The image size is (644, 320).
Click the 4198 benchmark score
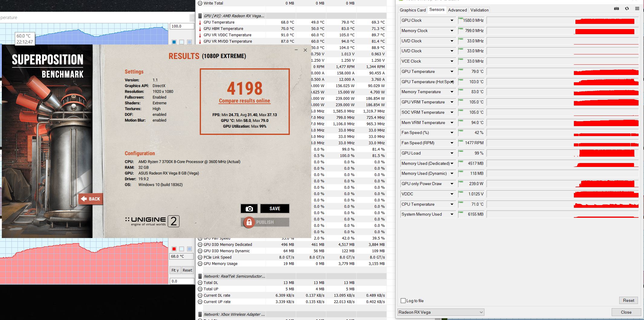click(245, 88)
